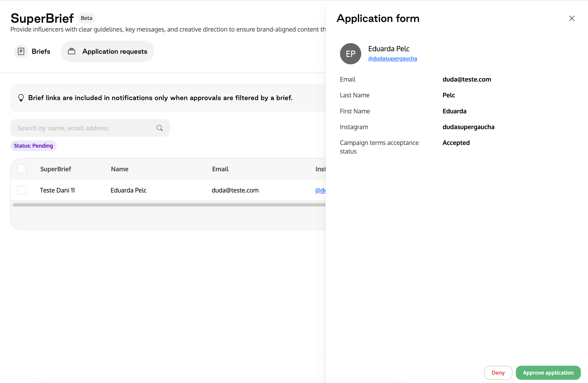Switch to the Briefs tab
This screenshot has width=588, height=383.
tap(32, 52)
